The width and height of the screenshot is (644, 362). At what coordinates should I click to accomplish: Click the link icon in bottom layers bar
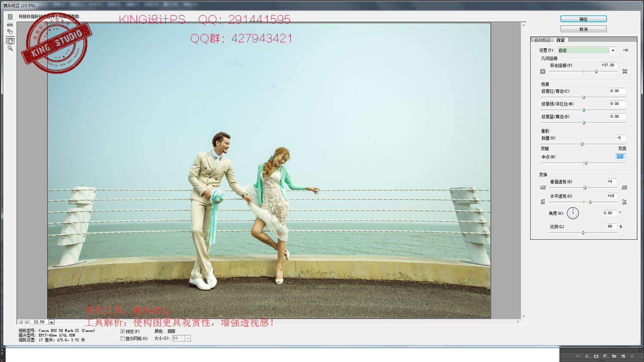(578, 356)
